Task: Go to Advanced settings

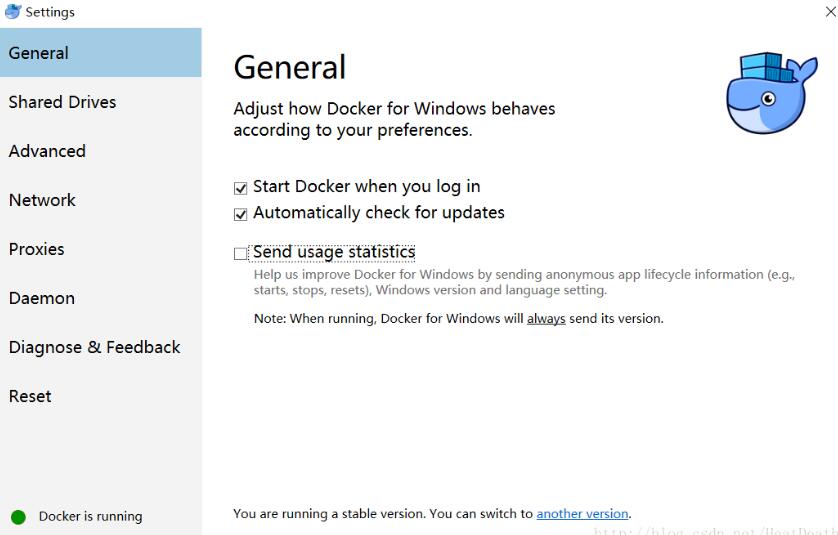Action: 100,151
